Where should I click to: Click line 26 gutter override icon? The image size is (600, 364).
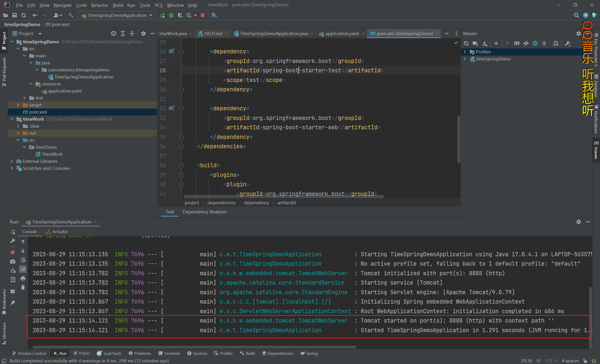pyautogui.click(x=171, y=51)
